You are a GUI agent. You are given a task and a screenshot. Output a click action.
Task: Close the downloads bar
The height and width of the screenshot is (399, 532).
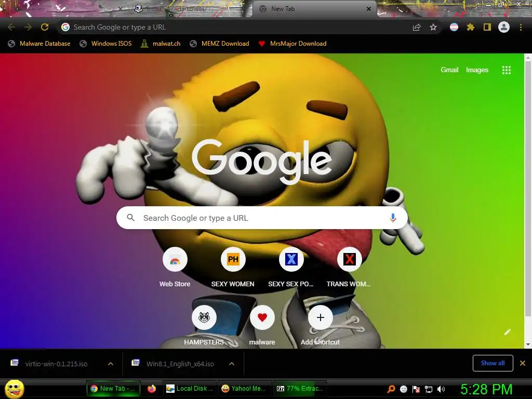(x=523, y=363)
